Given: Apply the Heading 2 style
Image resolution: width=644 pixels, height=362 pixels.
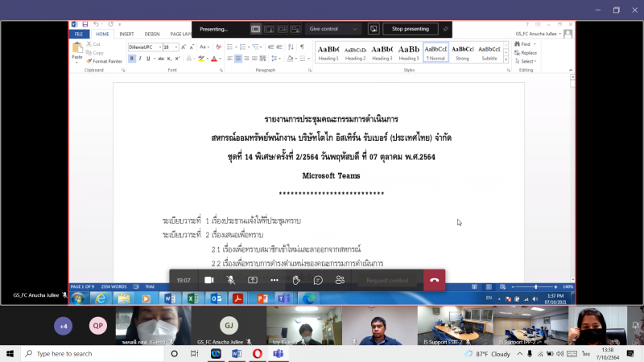Looking at the screenshot, I should [x=355, y=52].
